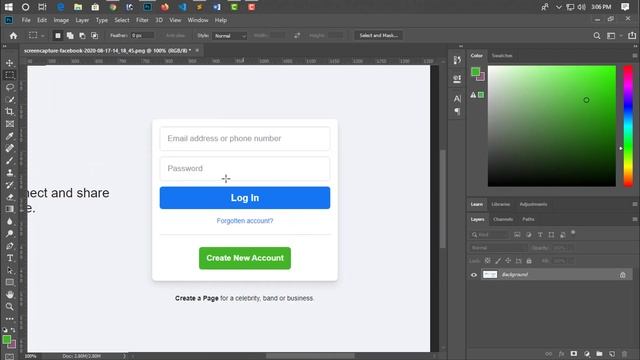Select the Eyedropper tool
Viewport: 640px width, 360px height.
click(x=10, y=136)
